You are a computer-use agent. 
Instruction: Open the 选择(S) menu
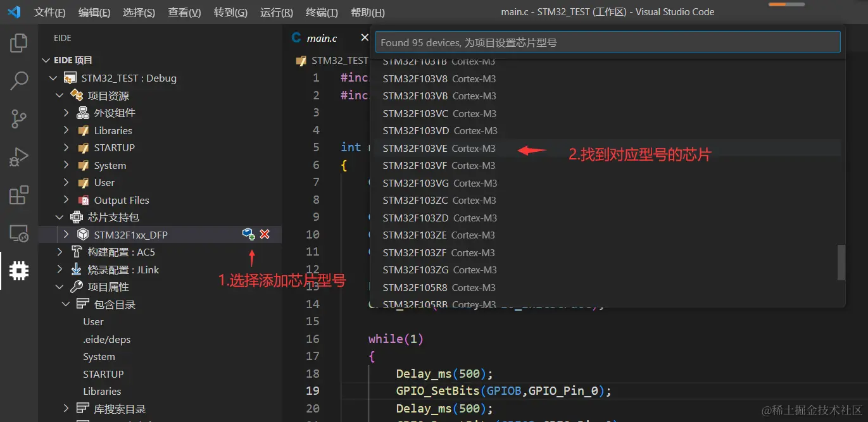(x=139, y=12)
